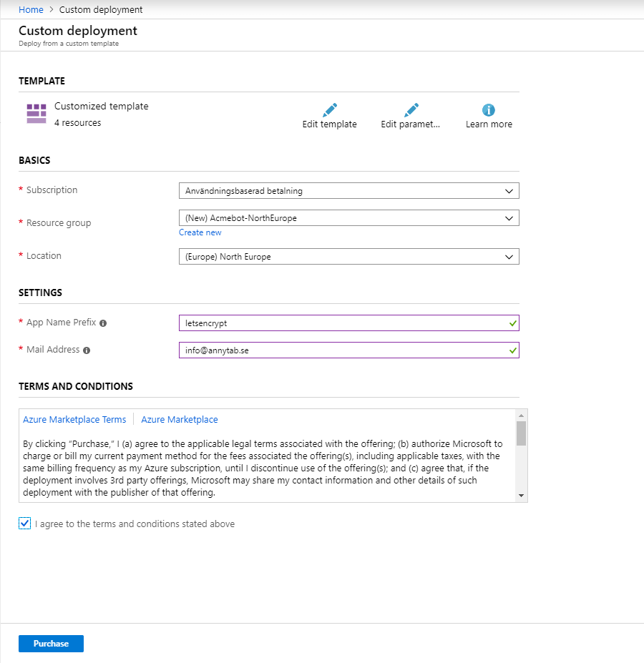644x663 pixels.
Task: Click the Mail Address input field
Action: pyautogui.click(x=348, y=350)
